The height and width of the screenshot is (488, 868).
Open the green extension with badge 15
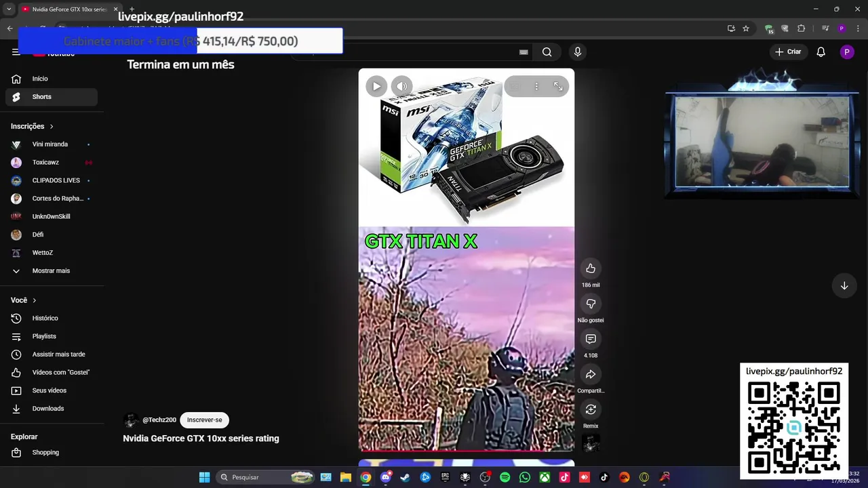(x=769, y=28)
